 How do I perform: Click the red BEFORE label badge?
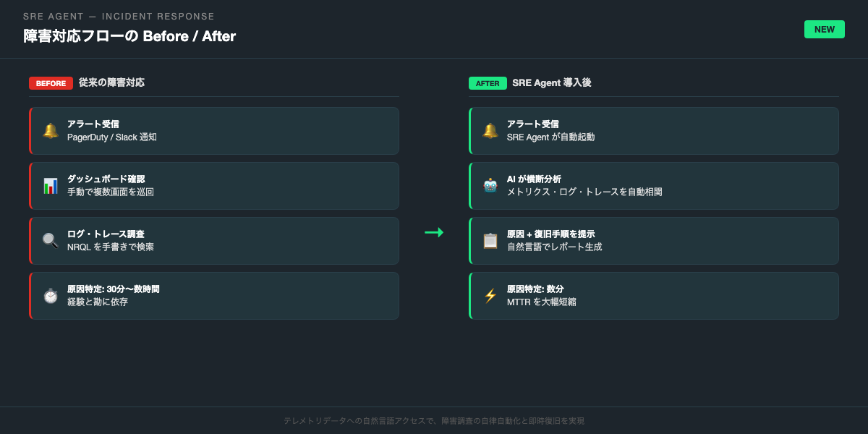51,83
